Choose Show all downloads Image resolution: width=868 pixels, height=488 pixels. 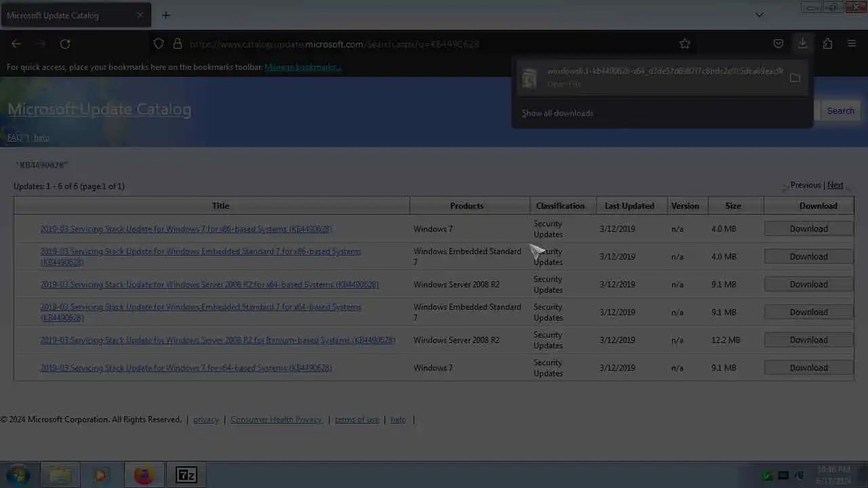pyautogui.click(x=557, y=113)
